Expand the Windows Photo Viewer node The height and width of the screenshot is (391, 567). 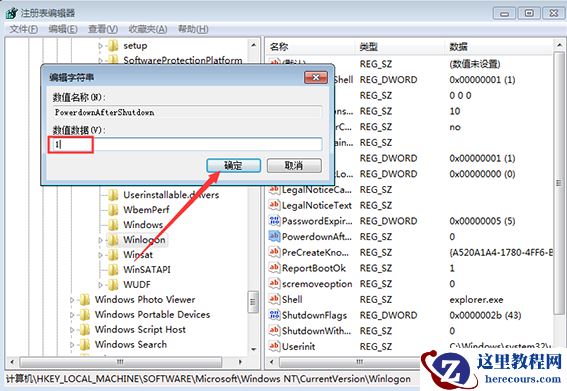(x=72, y=300)
